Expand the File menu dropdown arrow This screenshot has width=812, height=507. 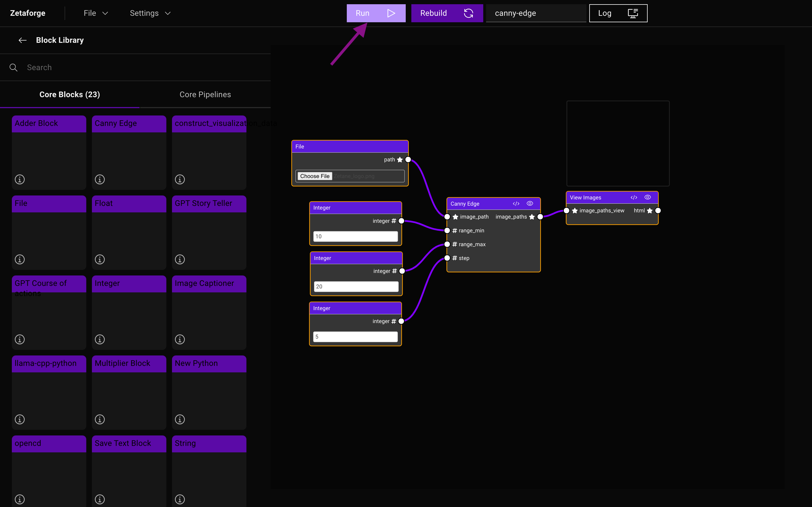[x=105, y=13]
